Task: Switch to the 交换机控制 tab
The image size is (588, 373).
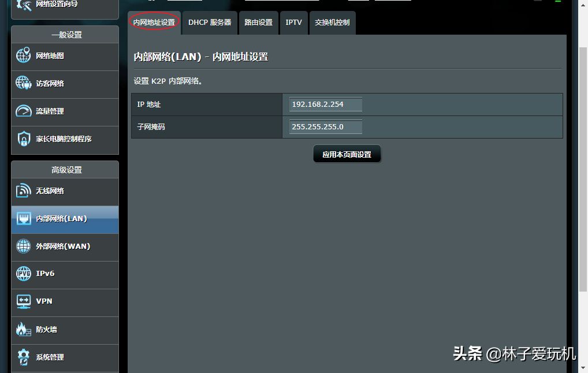Action: 332,23
